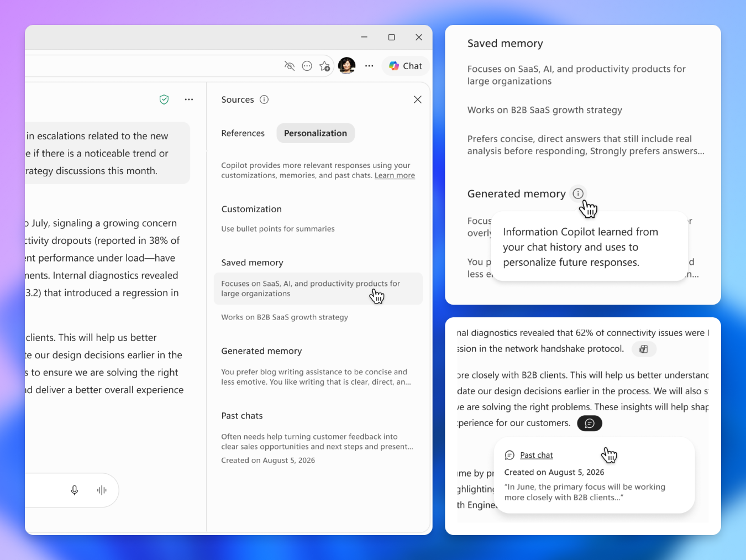
Task: Click "Works on B2B SaaS growth strategy" in the right-hand card
Action: click(x=545, y=110)
